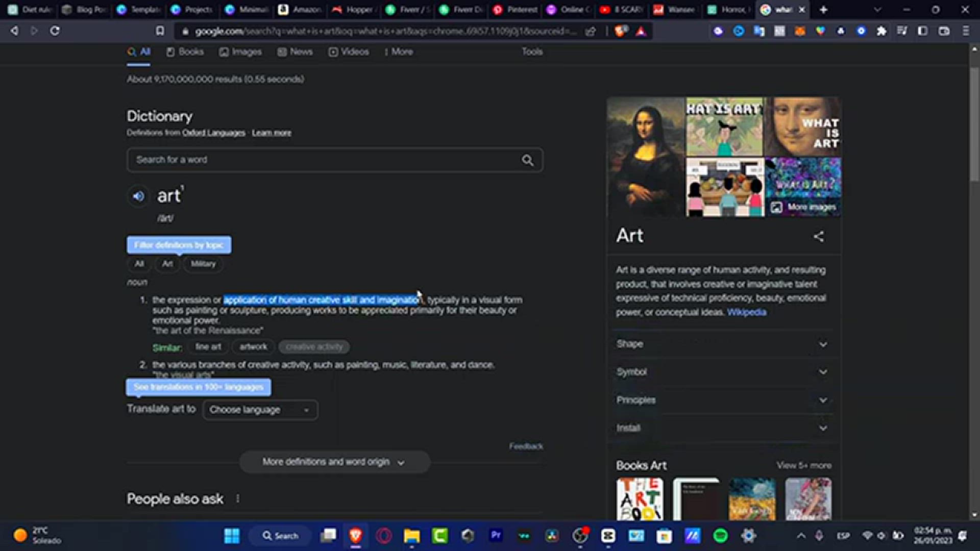Open People also ask options menu
Viewport: 980px width, 551px height.
[238, 498]
